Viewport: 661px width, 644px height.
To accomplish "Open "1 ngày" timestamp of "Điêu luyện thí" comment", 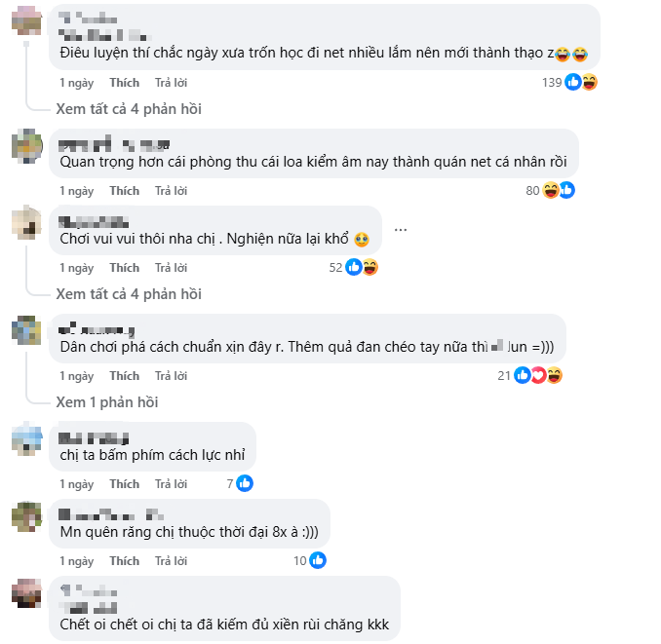I will point(76,83).
